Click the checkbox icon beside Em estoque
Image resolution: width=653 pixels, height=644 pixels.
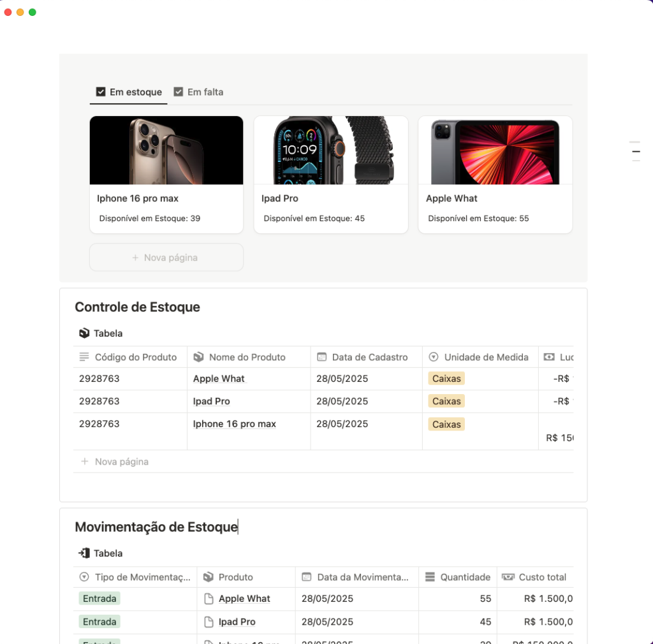pyautogui.click(x=101, y=92)
